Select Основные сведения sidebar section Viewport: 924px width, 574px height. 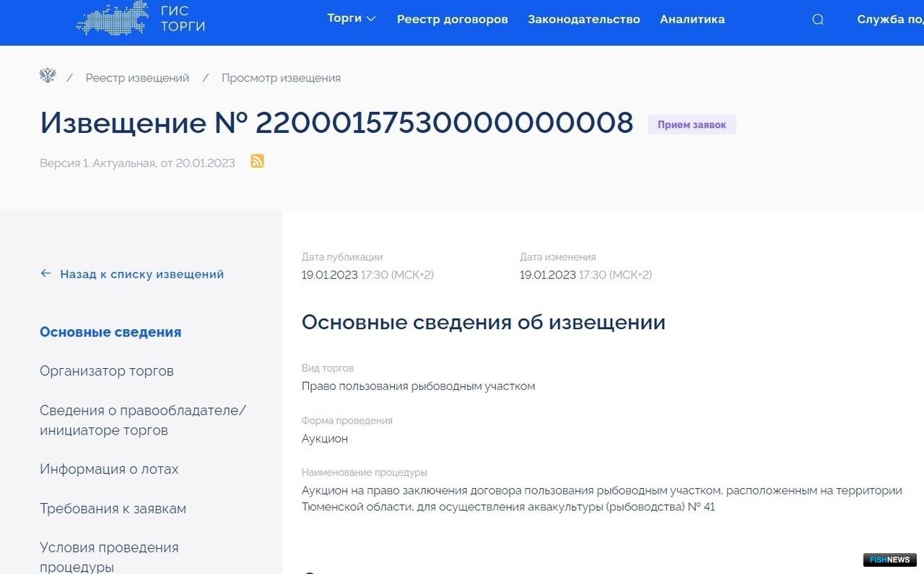pos(110,332)
